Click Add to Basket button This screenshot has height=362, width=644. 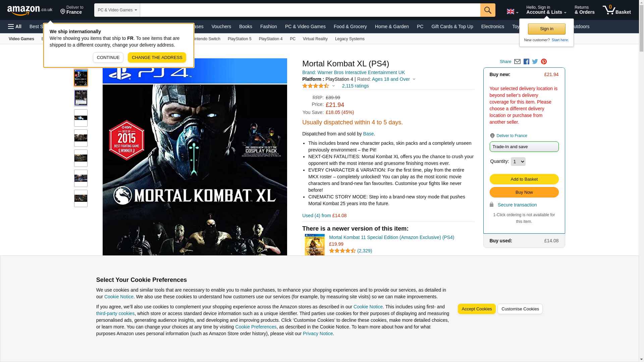coord(524,179)
